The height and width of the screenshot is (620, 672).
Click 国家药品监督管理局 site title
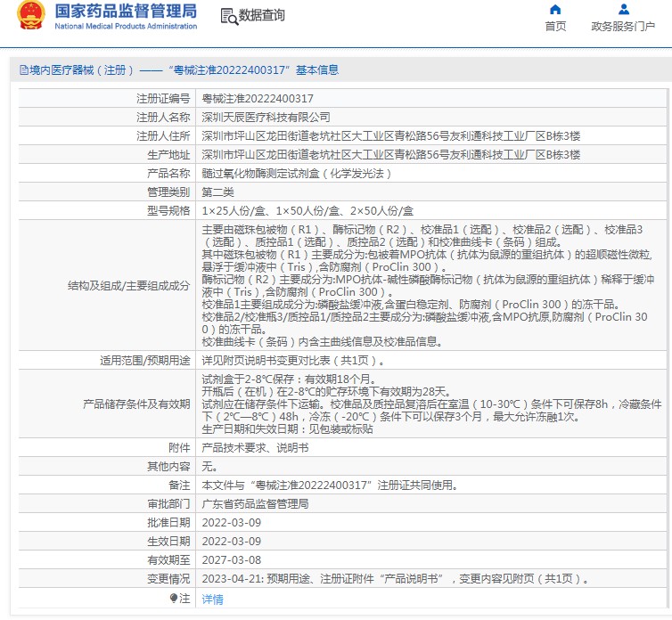click(126, 12)
